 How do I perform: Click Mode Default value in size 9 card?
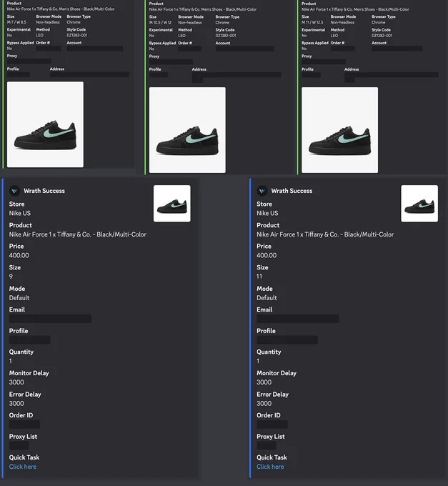(x=19, y=298)
